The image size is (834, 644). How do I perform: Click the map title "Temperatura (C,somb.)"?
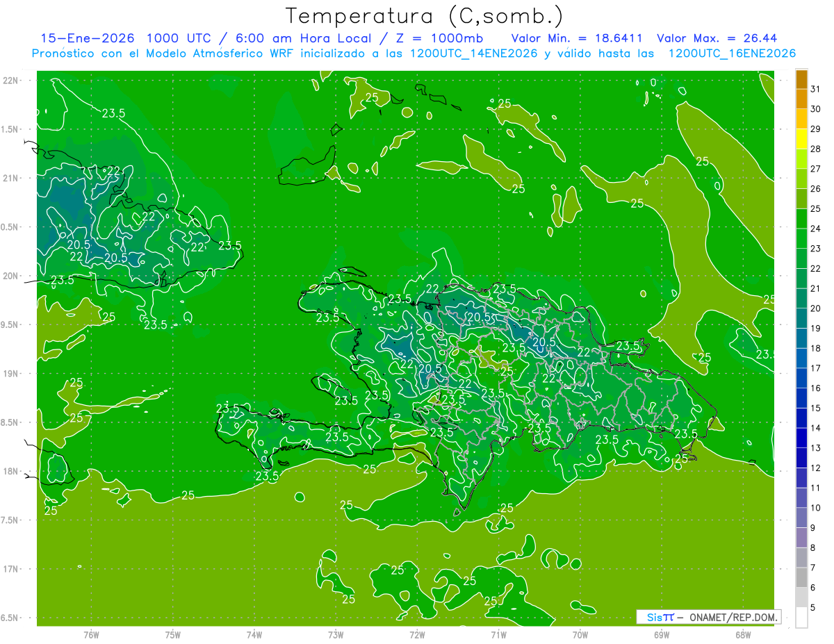(425, 16)
